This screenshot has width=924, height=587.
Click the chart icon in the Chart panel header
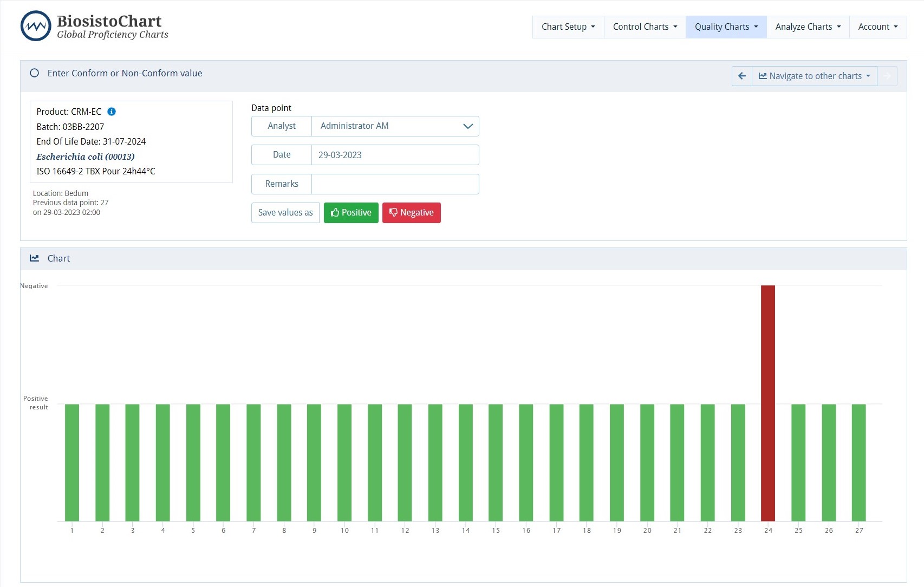pyautogui.click(x=34, y=258)
